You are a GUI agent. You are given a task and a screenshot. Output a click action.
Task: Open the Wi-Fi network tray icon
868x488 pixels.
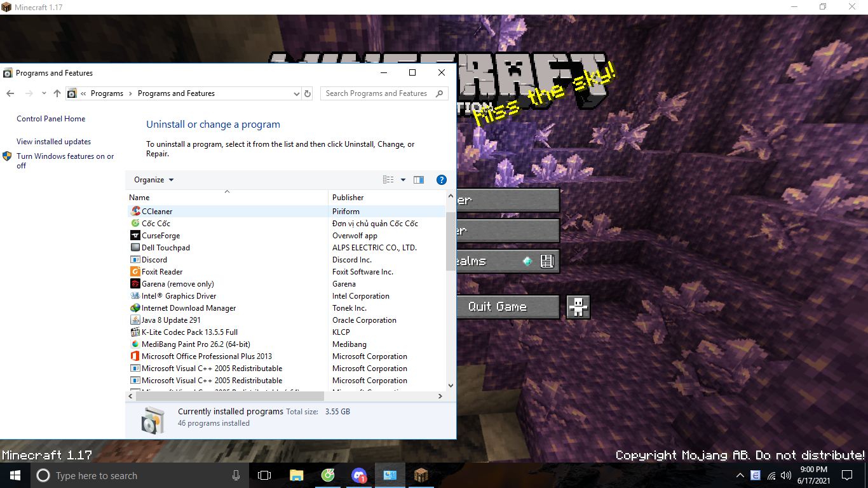[771, 475]
